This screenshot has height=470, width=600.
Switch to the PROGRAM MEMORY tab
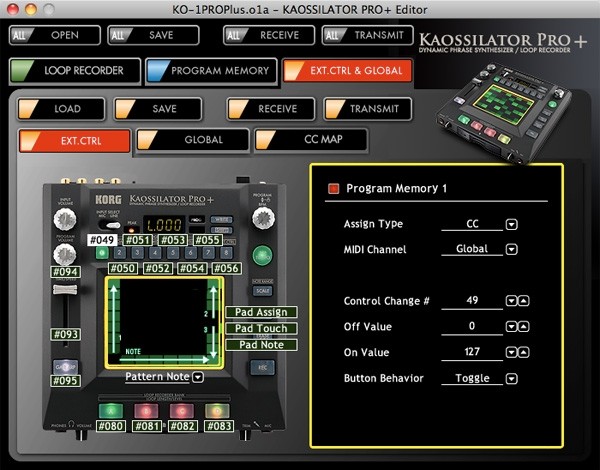[211, 71]
